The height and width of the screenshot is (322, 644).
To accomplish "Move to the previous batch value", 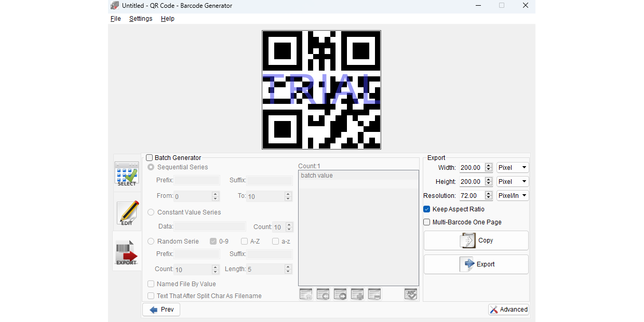I will tap(323, 294).
